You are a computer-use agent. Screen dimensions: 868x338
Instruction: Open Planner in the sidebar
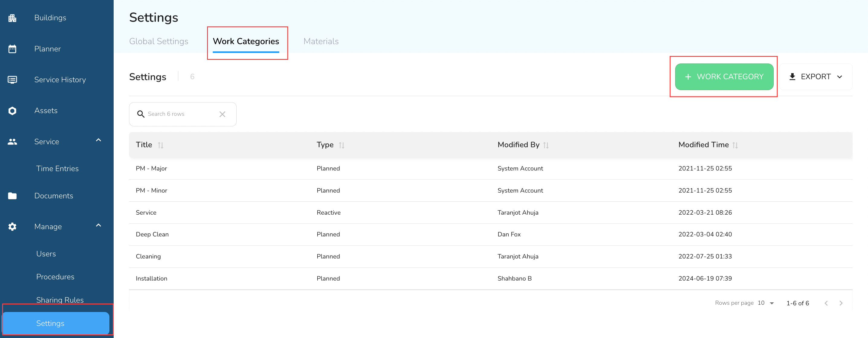(x=47, y=49)
